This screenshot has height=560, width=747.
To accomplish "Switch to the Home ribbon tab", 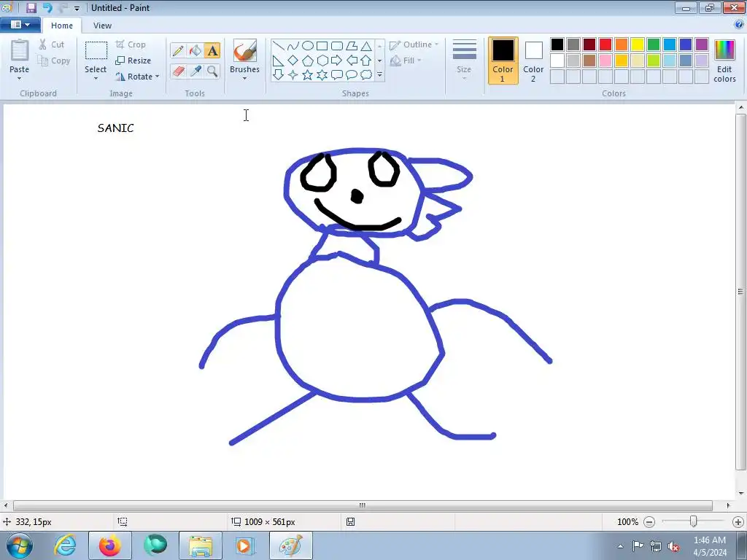I will [x=62, y=26].
